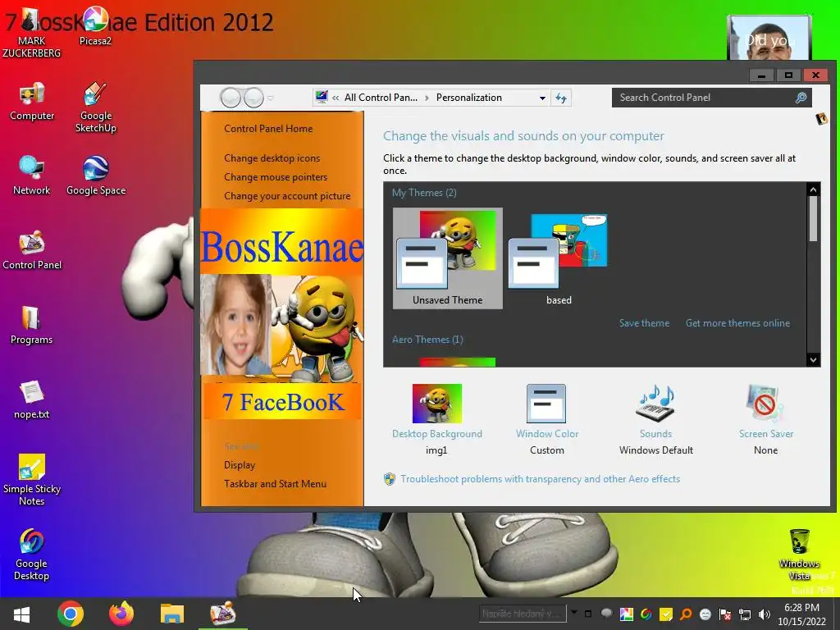Click the taskbar search input box
The height and width of the screenshot is (630, 840).
coord(523,614)
